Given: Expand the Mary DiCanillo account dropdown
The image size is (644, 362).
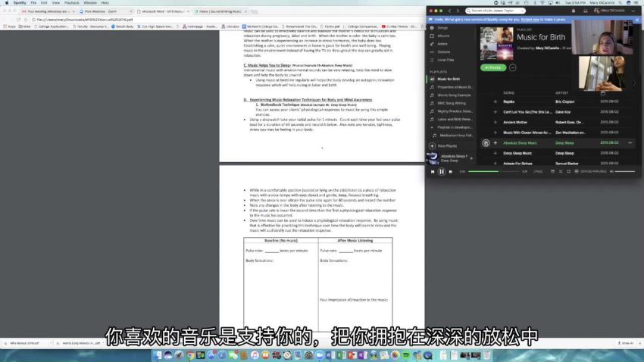Looking at the screenshot, I should tap(633, 11).
